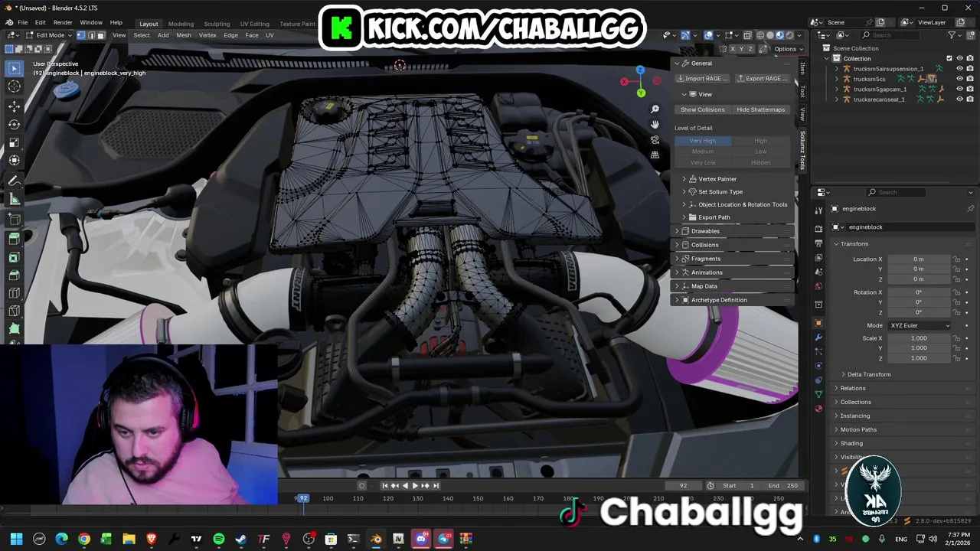Viewport: 980px width, 551px height.
Task: Select the Extrude Region tool
Action: 14,239
